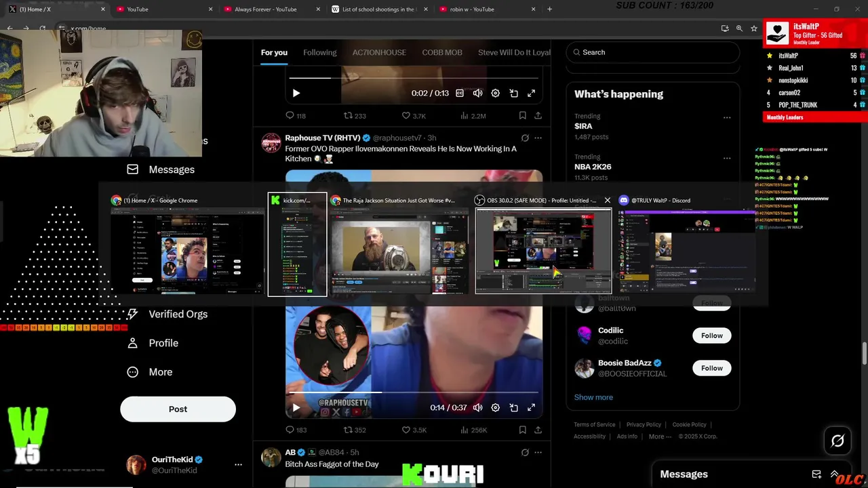Viewport: 868px width, 488px height.
Task: Follow the Codilic account
Action: 711,335
